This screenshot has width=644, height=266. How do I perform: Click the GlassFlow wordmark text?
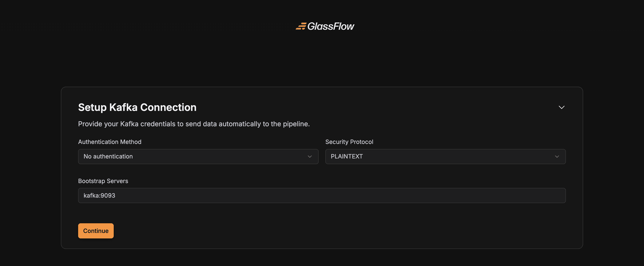pos(330,26)
